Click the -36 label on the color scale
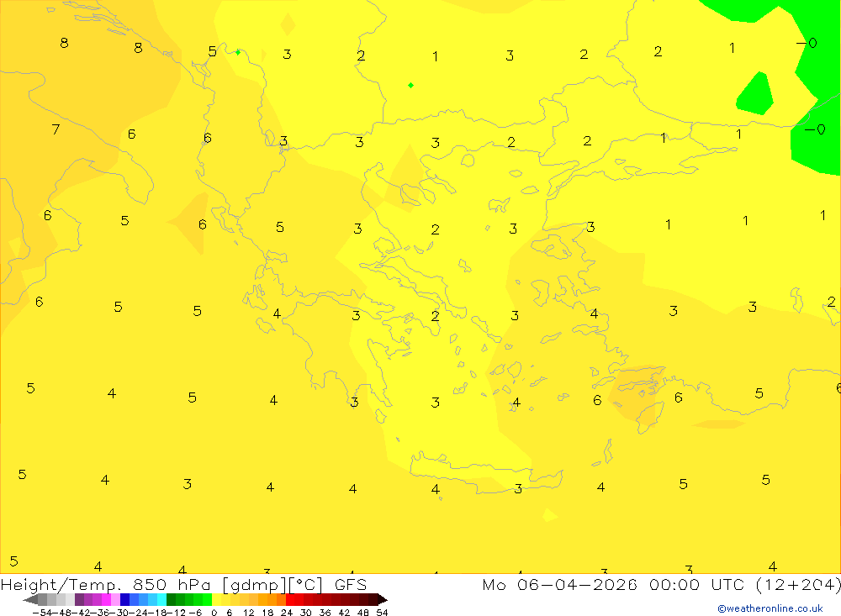841x616 pixels. point(100,613)
